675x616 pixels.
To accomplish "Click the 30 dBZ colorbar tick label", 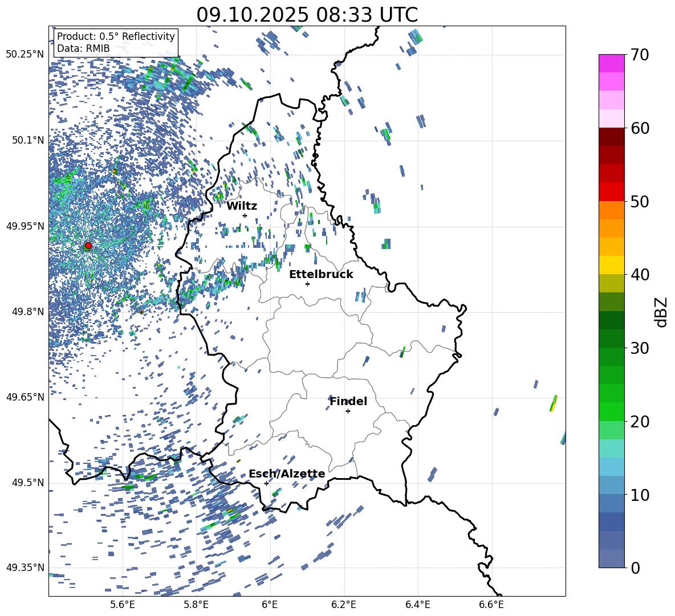I will 639,348.
